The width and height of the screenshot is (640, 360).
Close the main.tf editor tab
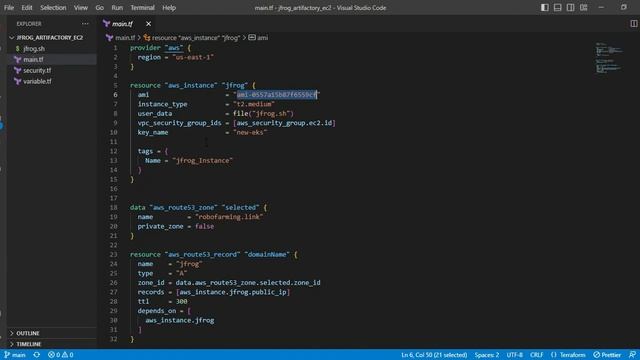click(149, 24)
